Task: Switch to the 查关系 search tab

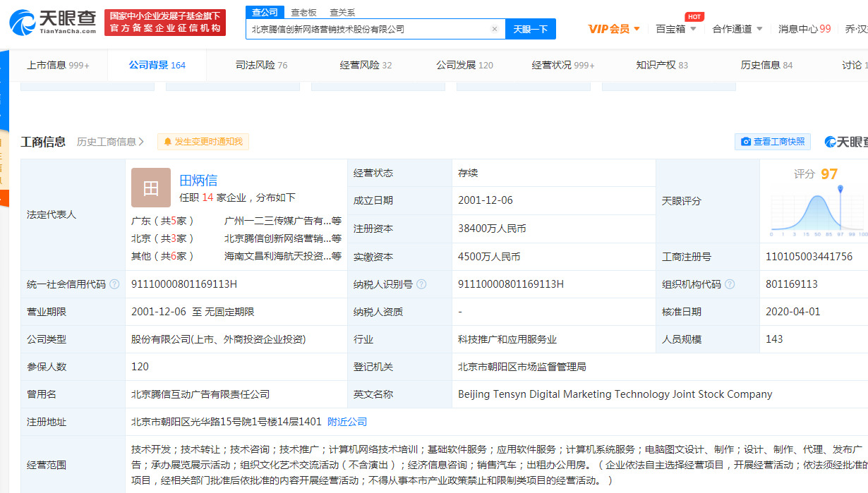Action: pos(342,12)
